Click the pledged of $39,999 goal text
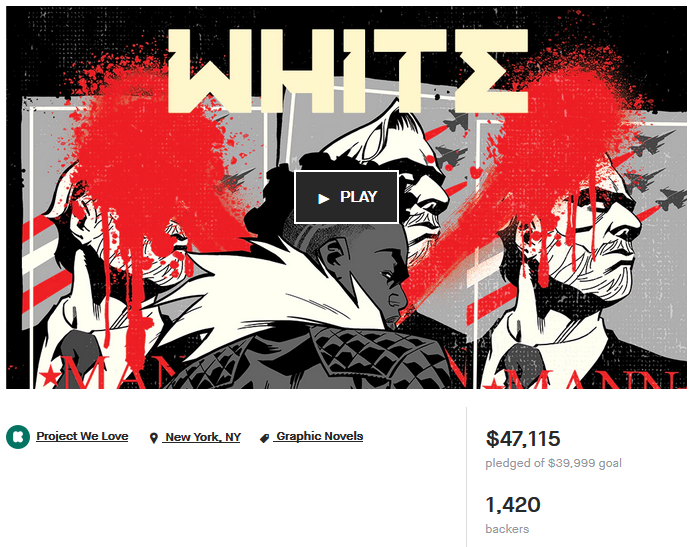The image size is (693, 547). point(553,463)
